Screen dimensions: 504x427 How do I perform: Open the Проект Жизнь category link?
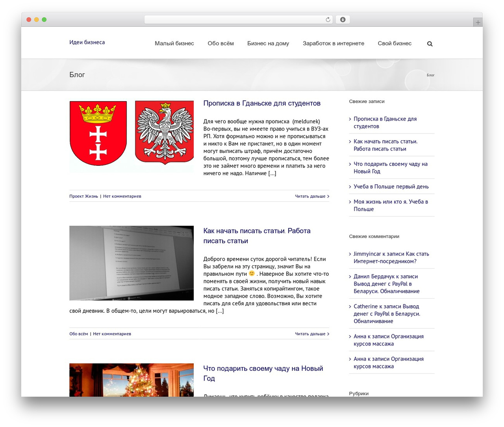tap(83, 196)
